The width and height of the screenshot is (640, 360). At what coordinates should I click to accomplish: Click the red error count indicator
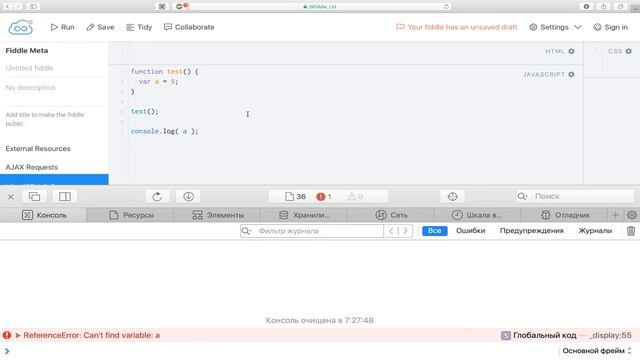point(324,196)
